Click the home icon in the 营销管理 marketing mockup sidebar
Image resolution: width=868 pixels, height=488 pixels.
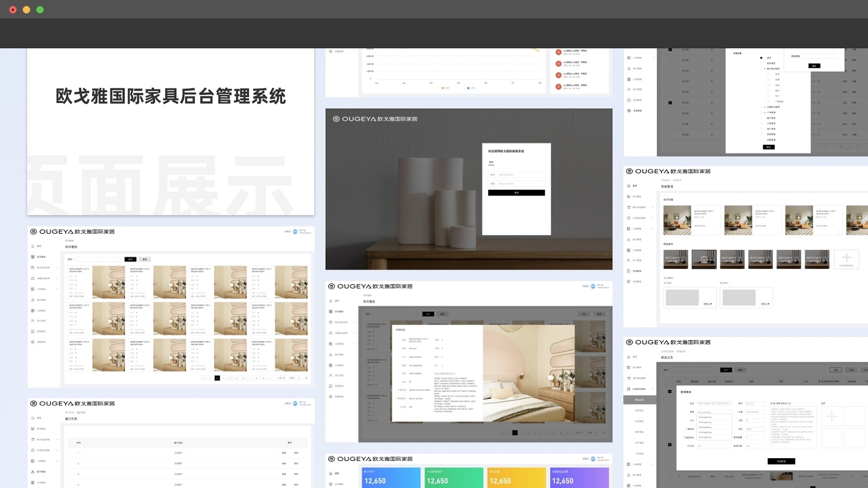[x=629, y=186]
